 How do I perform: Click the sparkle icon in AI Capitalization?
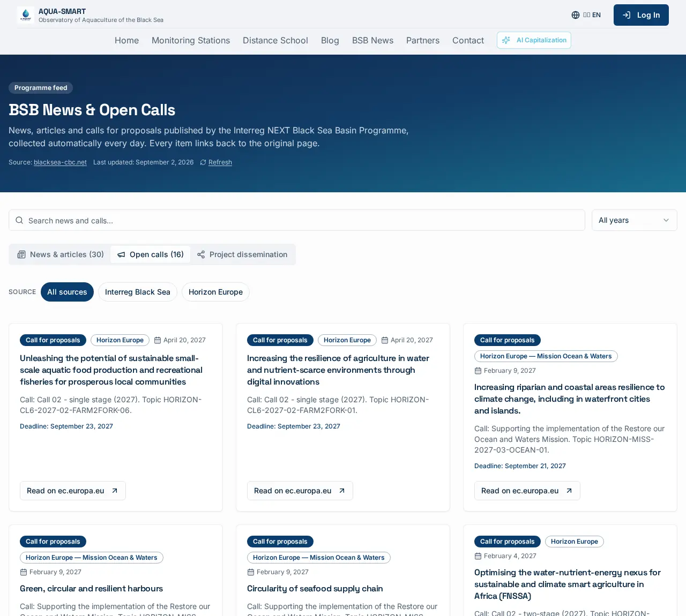click(506, 40)
